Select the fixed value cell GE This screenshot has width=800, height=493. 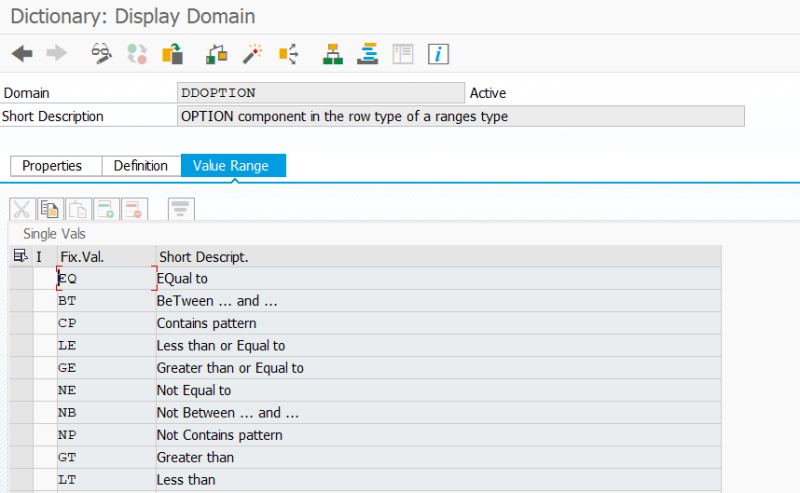(x=107, y=368)
